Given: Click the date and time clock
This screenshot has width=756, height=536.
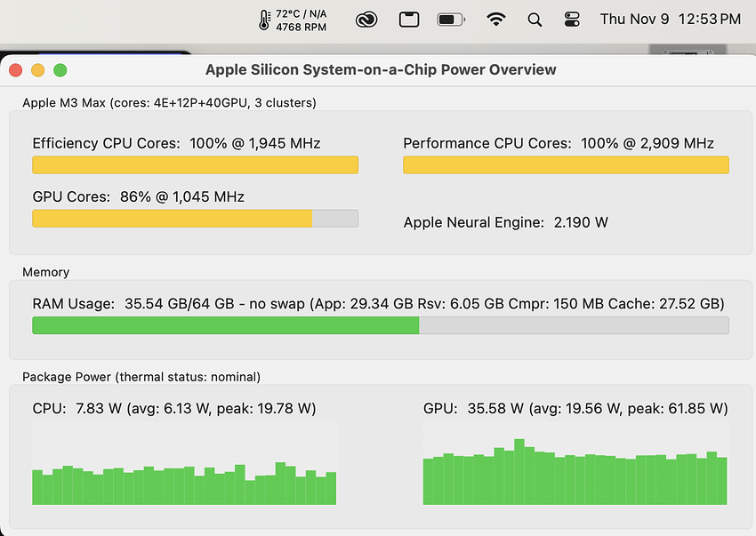Looking at the screenshot, I should (671, 20).
